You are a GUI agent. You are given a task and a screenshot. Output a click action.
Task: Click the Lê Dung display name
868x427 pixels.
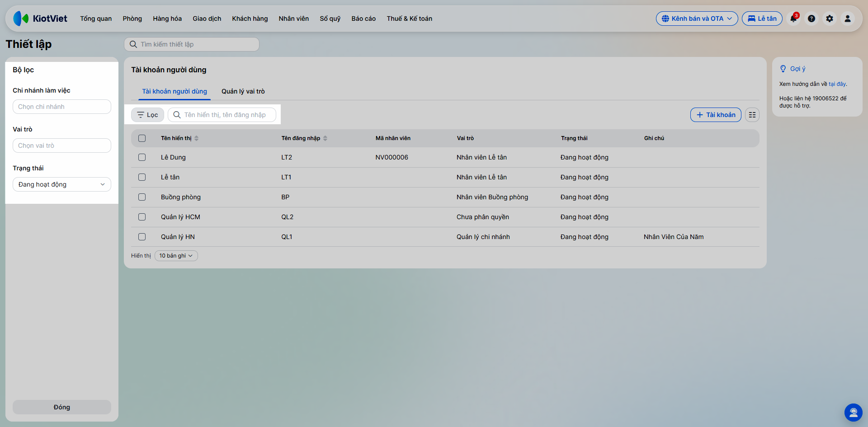click(x=173, y=157)
